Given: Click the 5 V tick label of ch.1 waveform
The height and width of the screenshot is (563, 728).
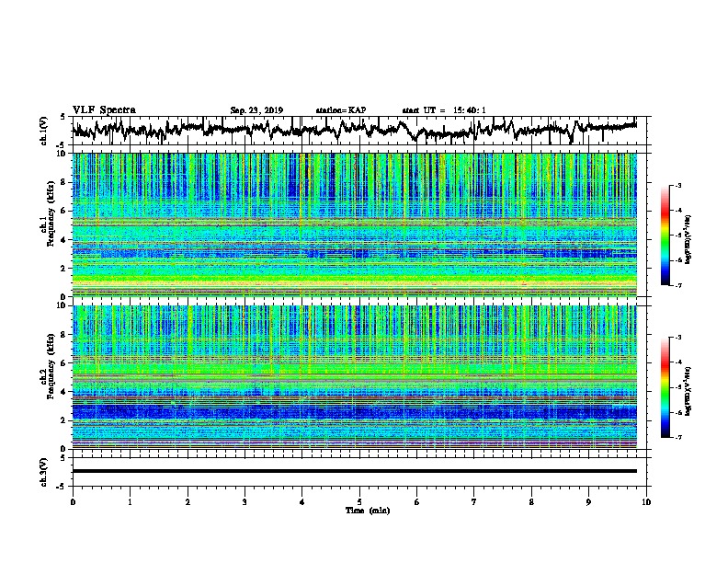Looking at the screenshot, I should point(63,117).
